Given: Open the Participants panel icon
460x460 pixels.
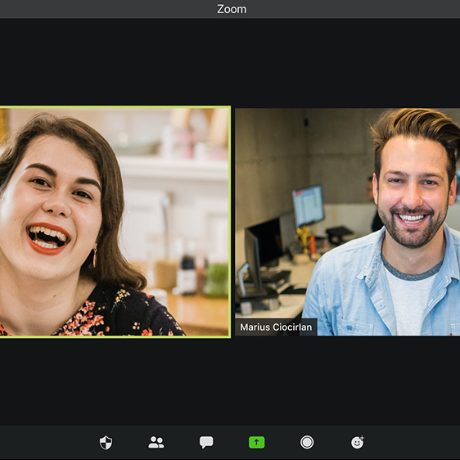Looking at the screenshot, I should (156, 442).
